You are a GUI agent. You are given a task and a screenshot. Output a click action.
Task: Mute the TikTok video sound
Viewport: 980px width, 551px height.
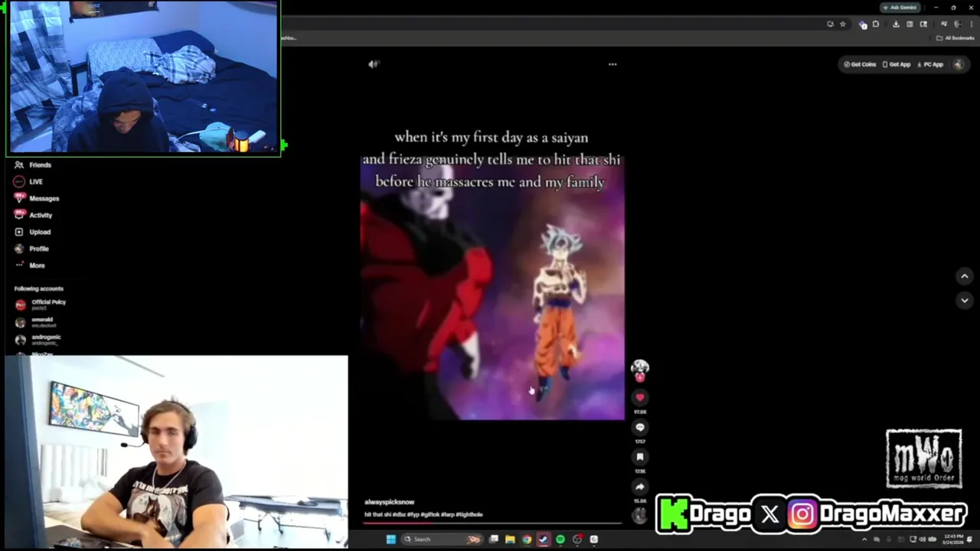point(373,64)
